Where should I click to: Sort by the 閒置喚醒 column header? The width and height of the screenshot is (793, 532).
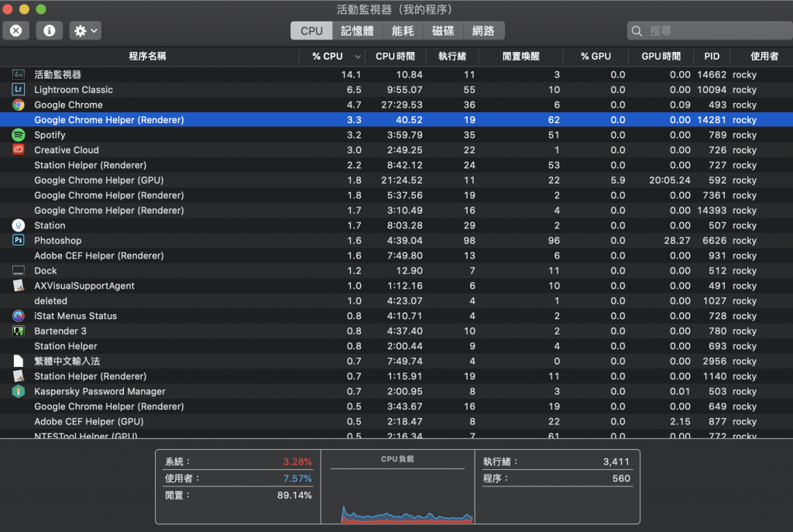[521, 56]
